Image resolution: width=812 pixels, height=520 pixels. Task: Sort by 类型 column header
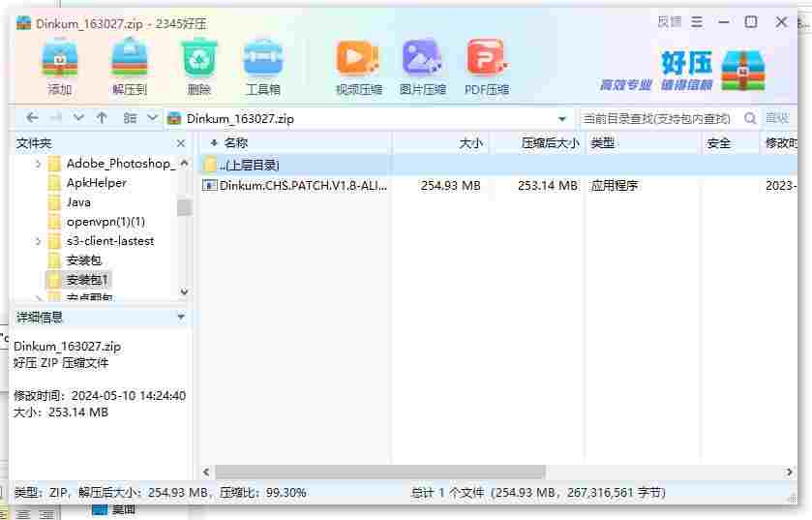(x=644, y=143)
